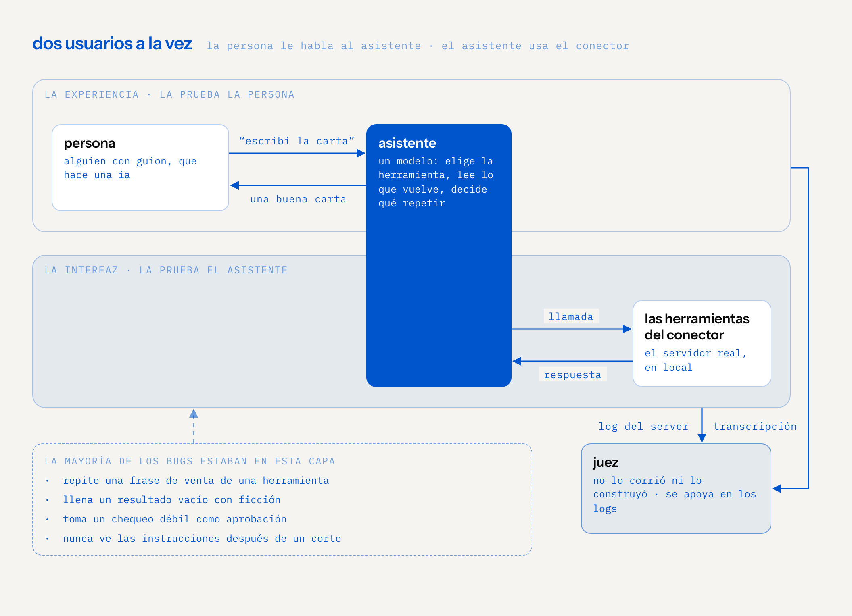Select bullet 'repite una frase de venta de una herramienta'
The height and width of the screenshot is (616, 852).
[196, 481]
